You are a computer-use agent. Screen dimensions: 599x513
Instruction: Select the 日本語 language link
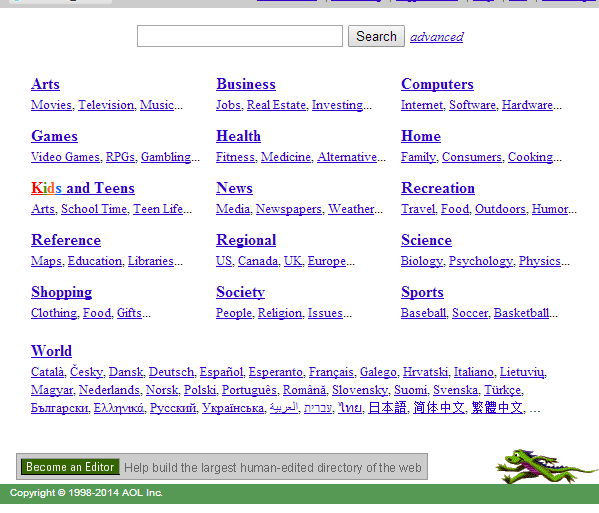(387, 408)
